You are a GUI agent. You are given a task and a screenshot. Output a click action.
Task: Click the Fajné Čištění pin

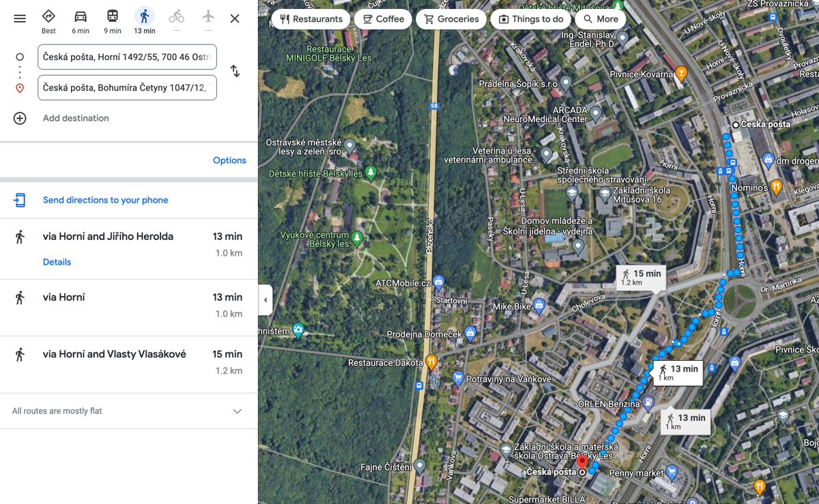[420, 467]
